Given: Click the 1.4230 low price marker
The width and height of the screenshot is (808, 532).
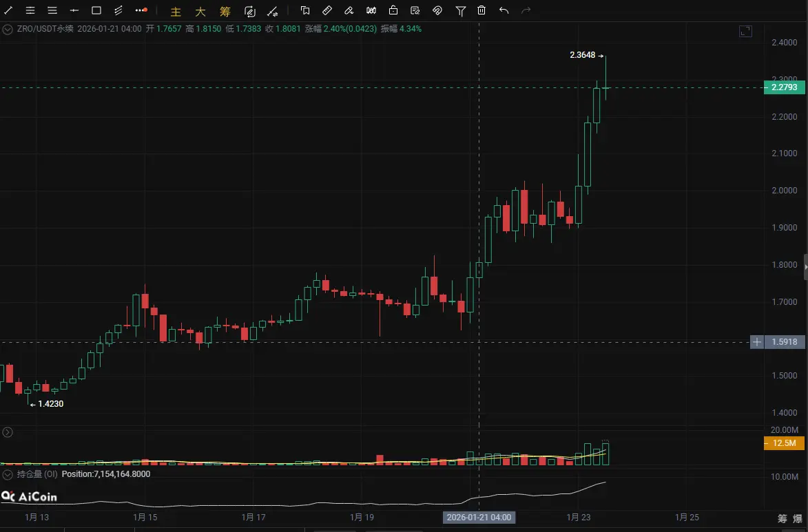Looking at the screenshot, I should (50, 404).
